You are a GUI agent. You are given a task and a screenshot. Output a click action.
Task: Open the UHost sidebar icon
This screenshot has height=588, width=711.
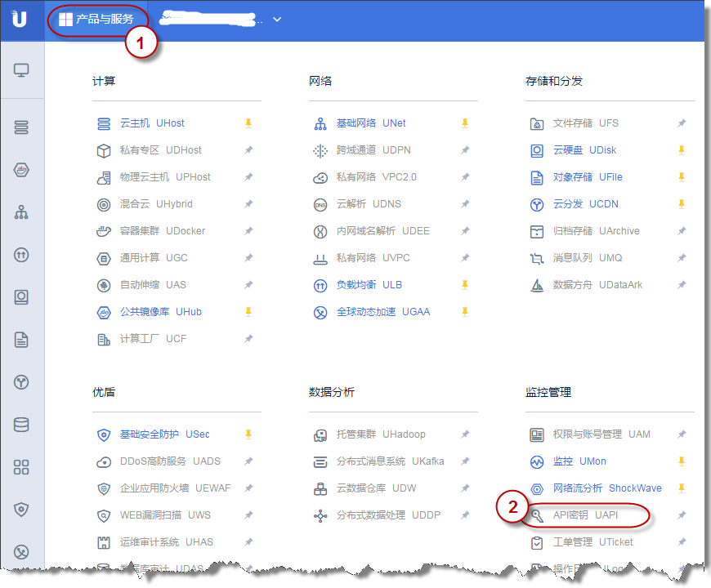pos(21,127)
